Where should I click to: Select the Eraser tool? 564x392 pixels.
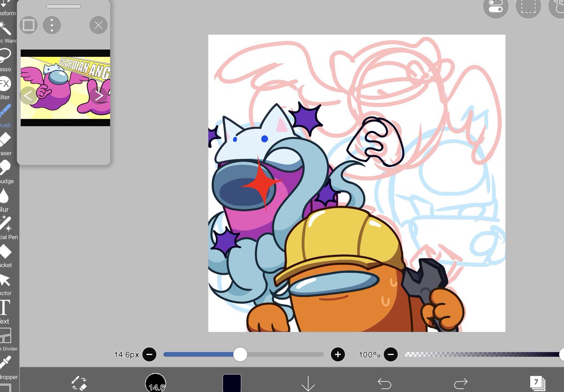pos(6,144)
